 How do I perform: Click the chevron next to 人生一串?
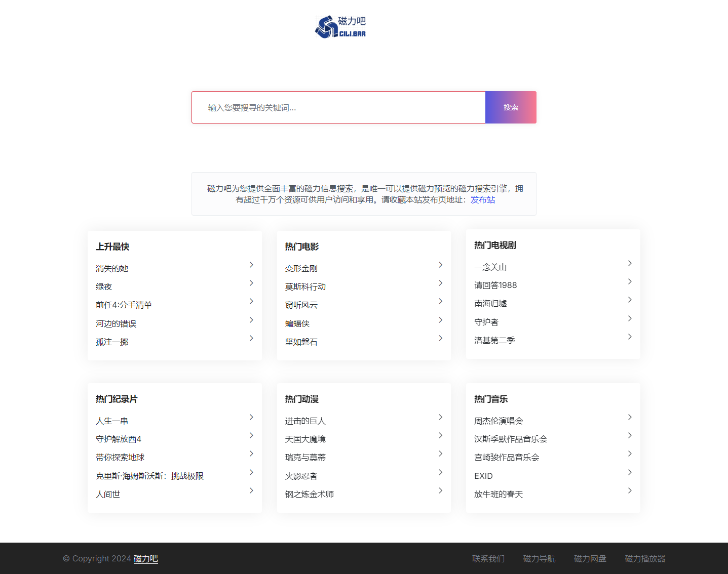[251, 417]
